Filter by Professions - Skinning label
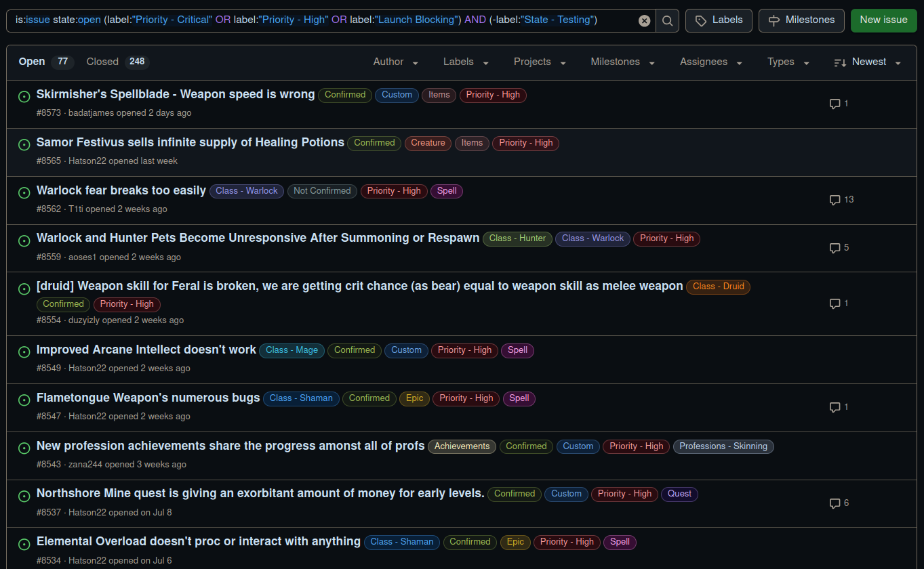This screenshot has height=569, width=924. tap(723, 446)
